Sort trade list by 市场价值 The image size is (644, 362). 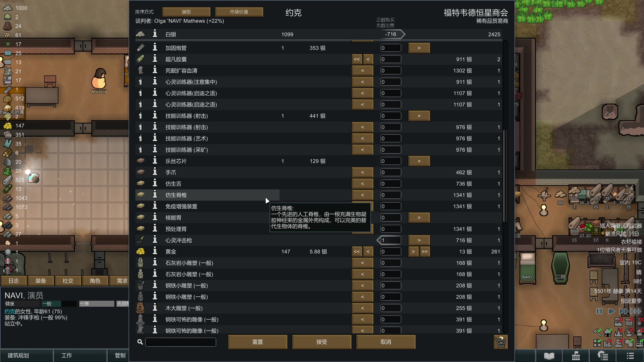pyautogui.click(x=239, y=12)
